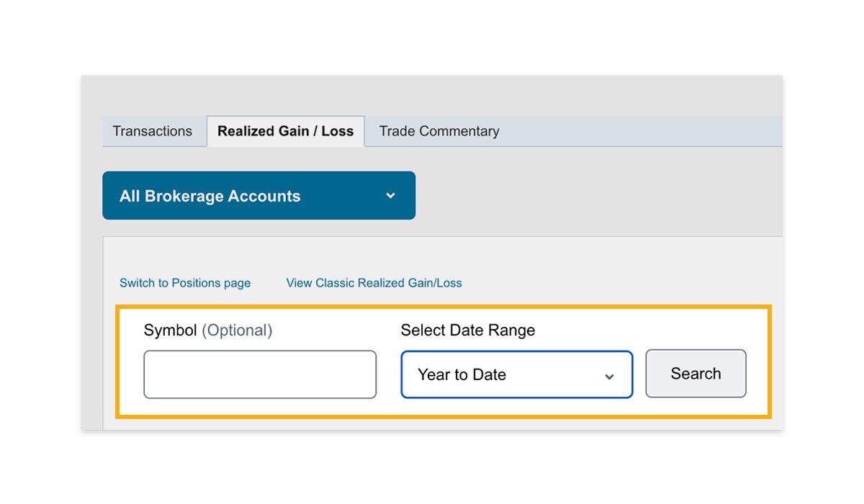This screenshot has height=504, width=864.
Task: Select the Realized Gain / Loss tab
Action: coord(286,131)
